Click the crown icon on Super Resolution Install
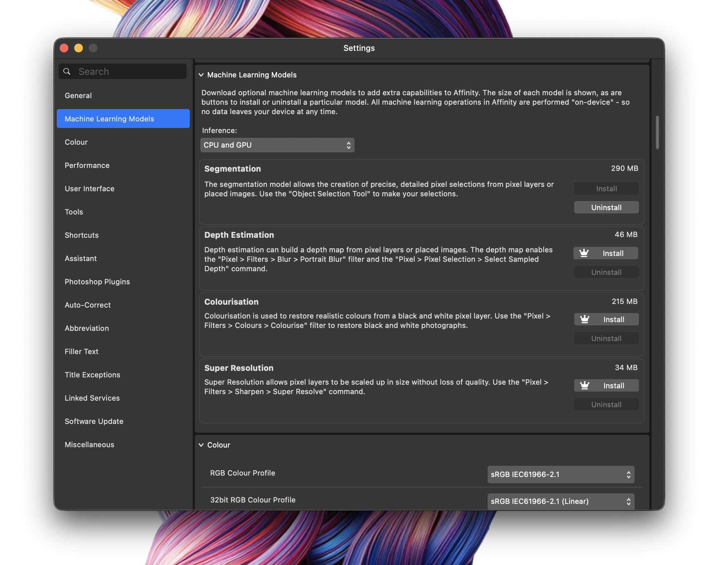The width and height of the screenshot is (728, 565). coord(584,385)
